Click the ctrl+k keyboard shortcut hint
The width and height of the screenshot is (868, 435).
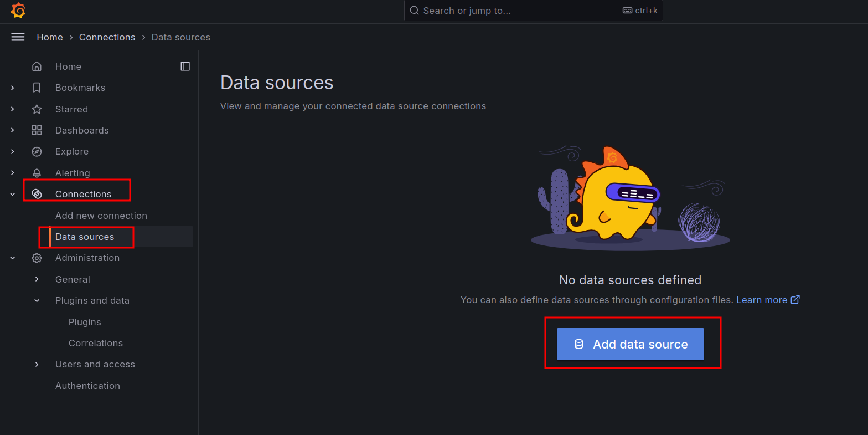point(640,11)
